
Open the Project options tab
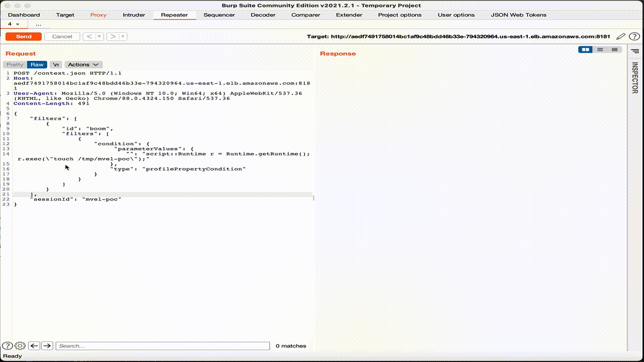pos(400,15)
